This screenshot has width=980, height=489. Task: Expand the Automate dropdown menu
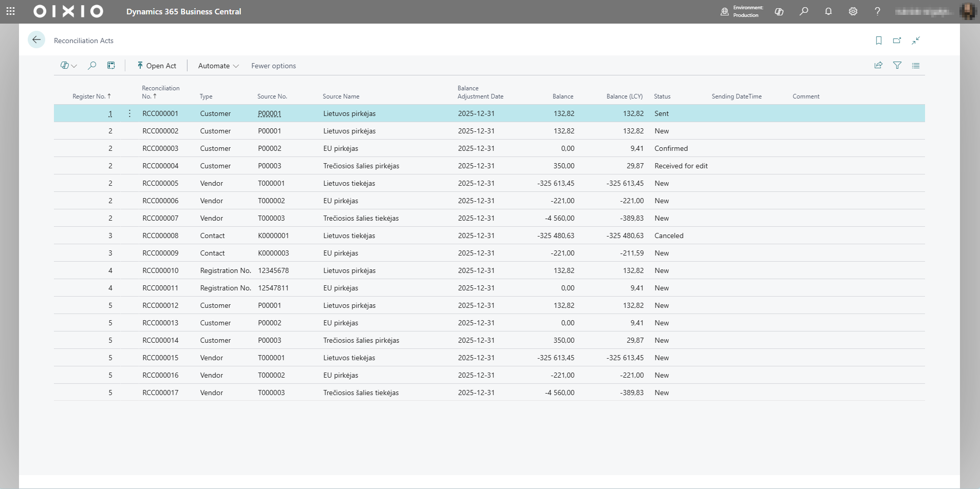(218, 66)
